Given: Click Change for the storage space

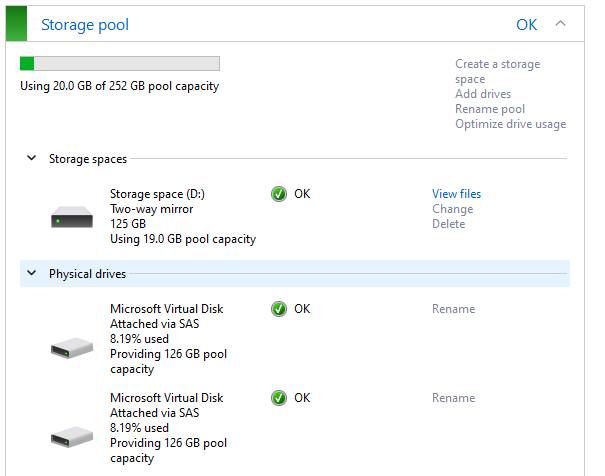Looking at the screenshot, I should [453, 209].
